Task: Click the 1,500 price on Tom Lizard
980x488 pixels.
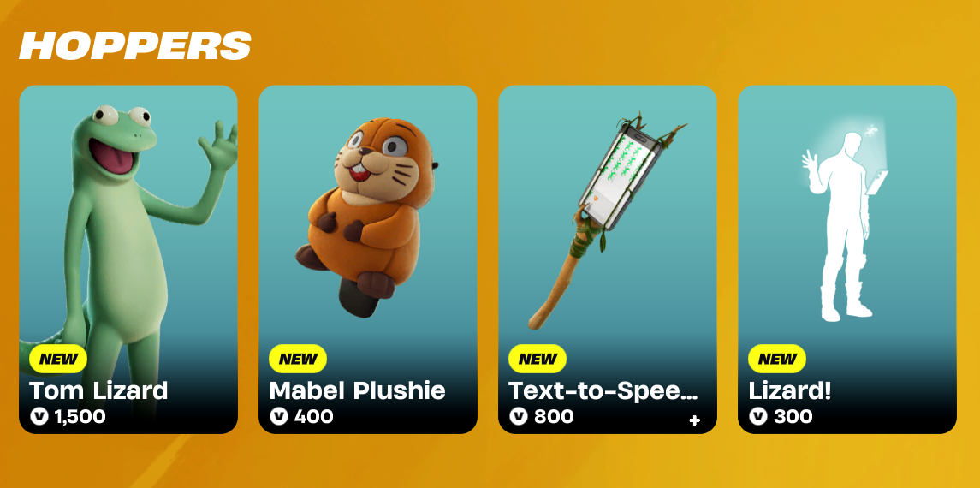Action: 80,416
